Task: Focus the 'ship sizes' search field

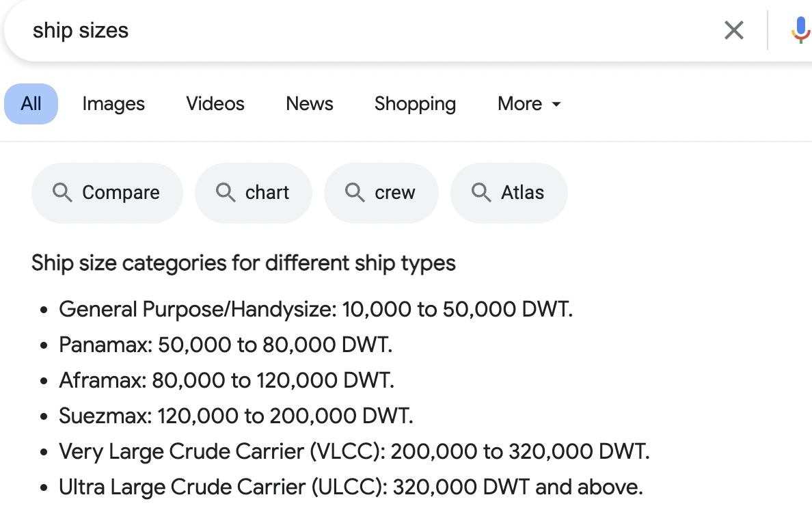Action: [x=342, y=30]
